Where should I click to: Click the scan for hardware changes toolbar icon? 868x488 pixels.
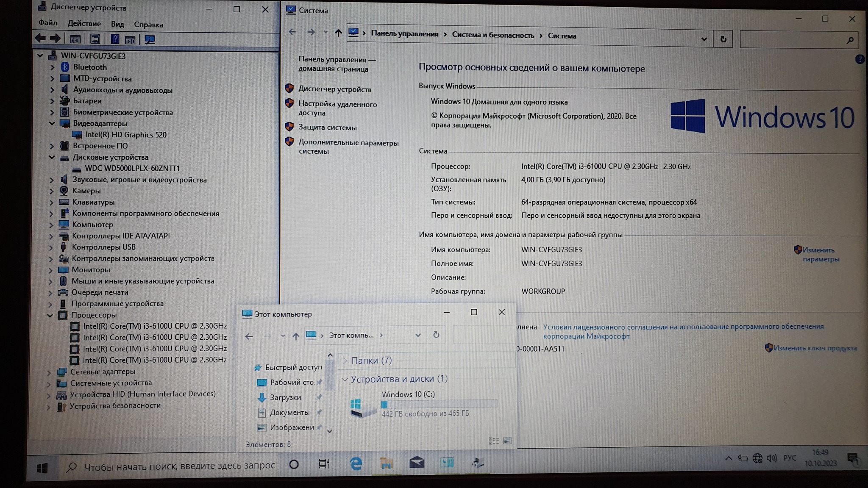coord(150,40)
